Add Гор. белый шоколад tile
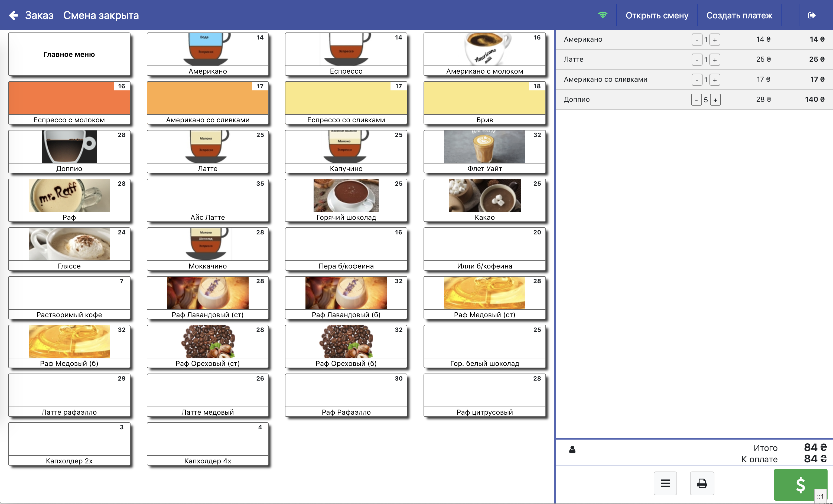Screen dimensions: 833x504 (484, 346)
